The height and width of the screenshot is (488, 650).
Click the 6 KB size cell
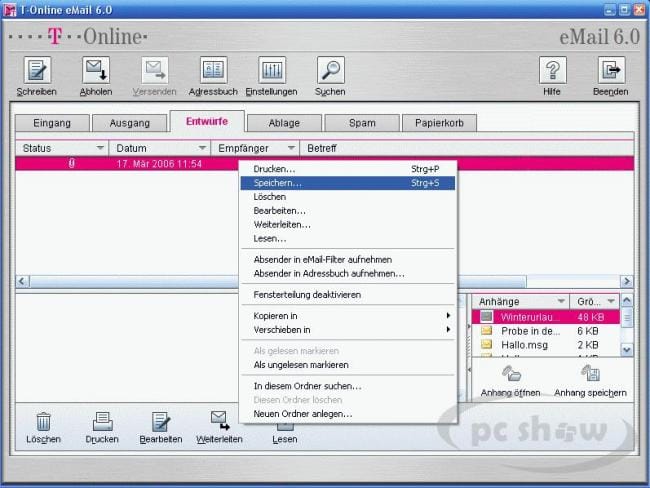pos(587,331)
